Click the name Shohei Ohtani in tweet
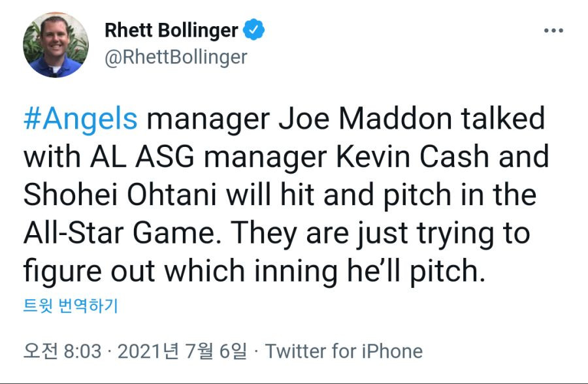The image size is (588, 384). coord(120,195)
